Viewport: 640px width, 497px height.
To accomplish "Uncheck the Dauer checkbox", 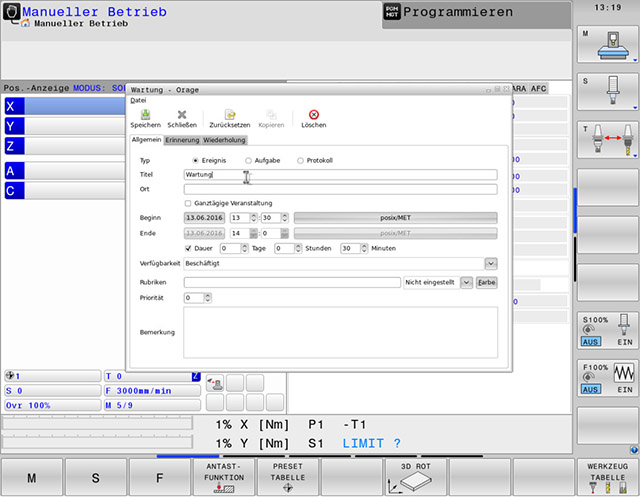I will pyautogui.click(x=189, y=248).
